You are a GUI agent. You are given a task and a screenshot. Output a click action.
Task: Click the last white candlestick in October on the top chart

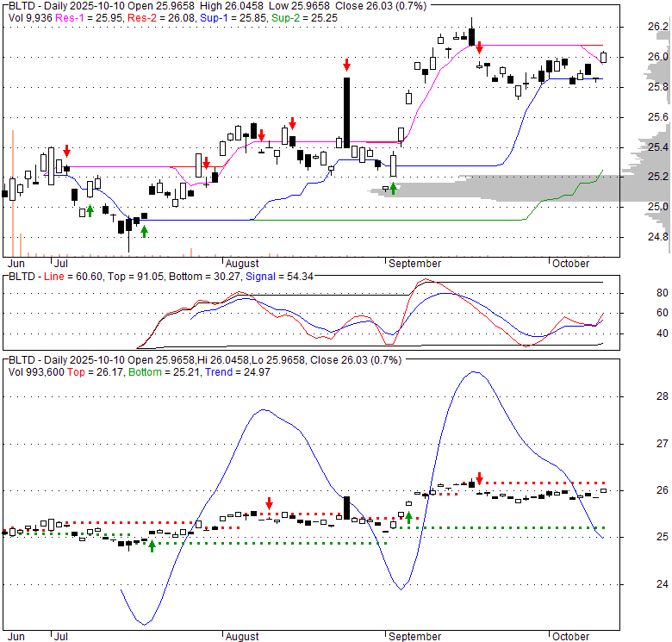pyautogui.click(x=603, y=58)
